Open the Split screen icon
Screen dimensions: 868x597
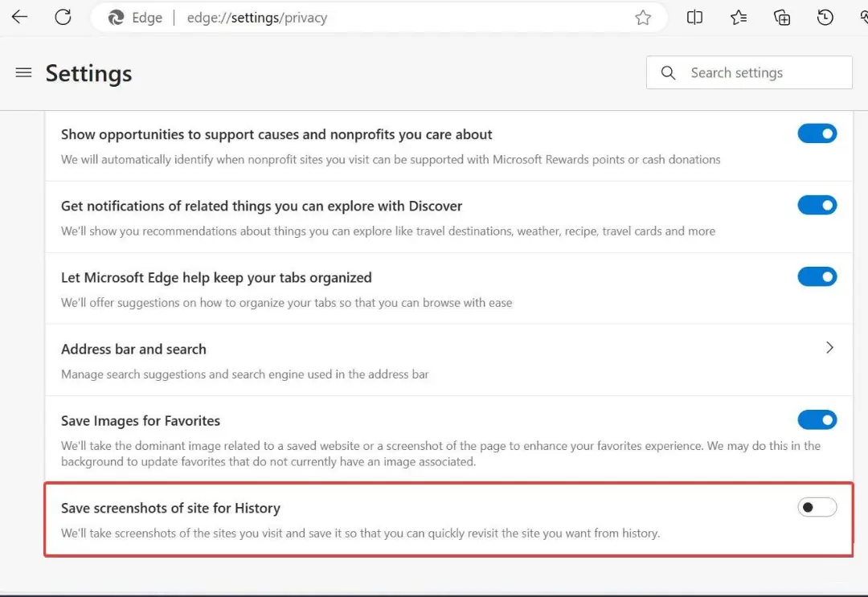(x=694, y=18)
